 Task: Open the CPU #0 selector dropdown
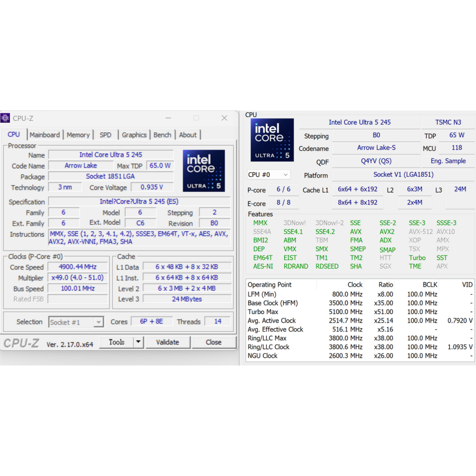pyautogui.click(x=268, y=175)
